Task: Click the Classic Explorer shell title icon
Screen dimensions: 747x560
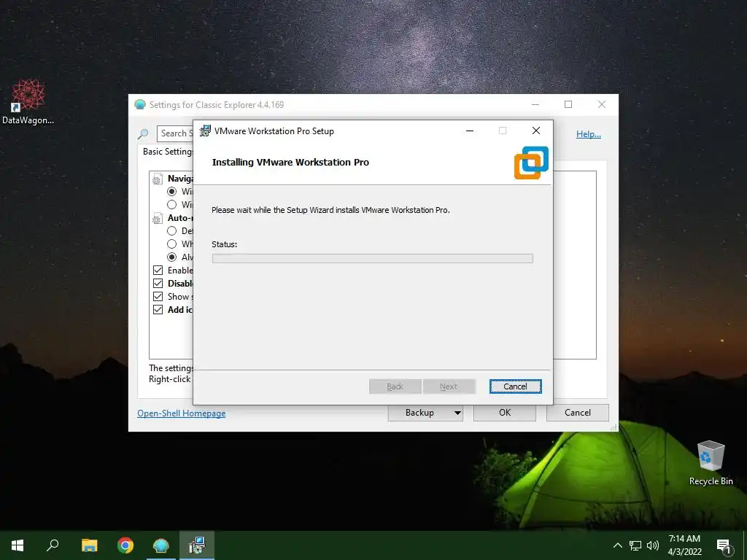Action: (x=139, y=104)
